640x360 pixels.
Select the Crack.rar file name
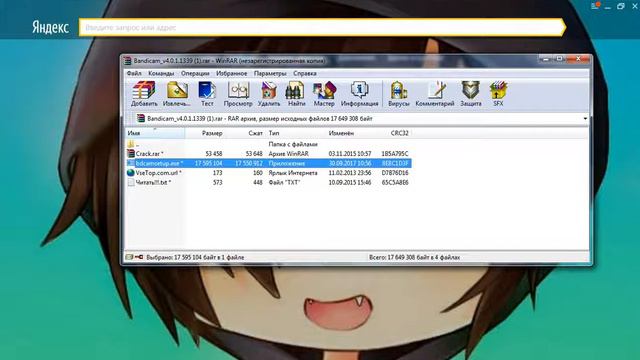point(149,154)
